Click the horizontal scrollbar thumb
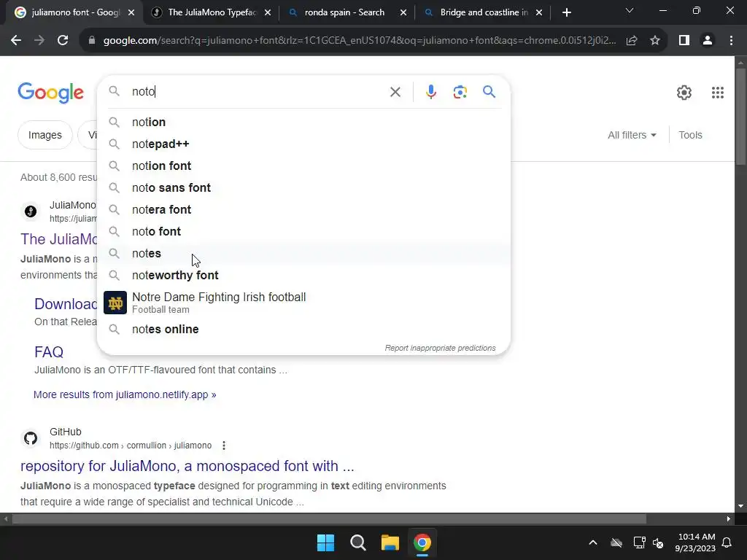 coord(329,519)
